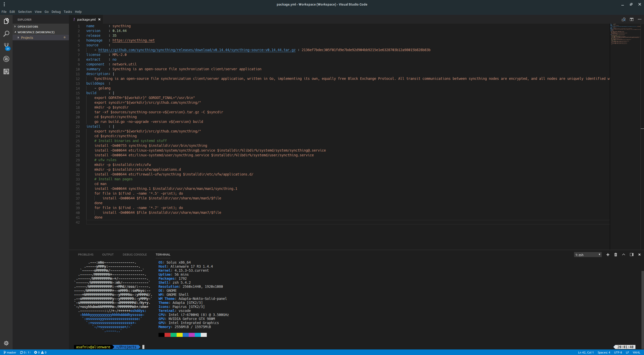Open the View menu
This screenshot has height=355, width=644.
click(38, 12)
